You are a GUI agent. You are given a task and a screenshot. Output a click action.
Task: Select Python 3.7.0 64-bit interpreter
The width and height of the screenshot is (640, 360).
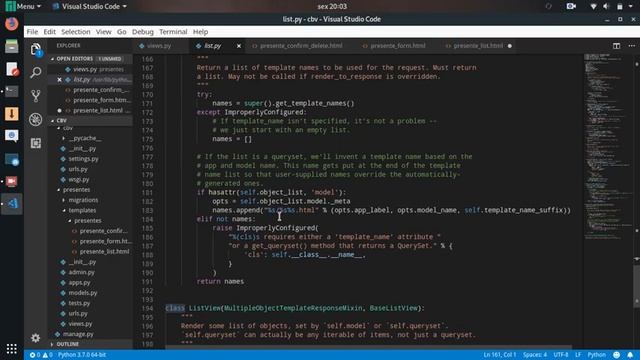82,355
